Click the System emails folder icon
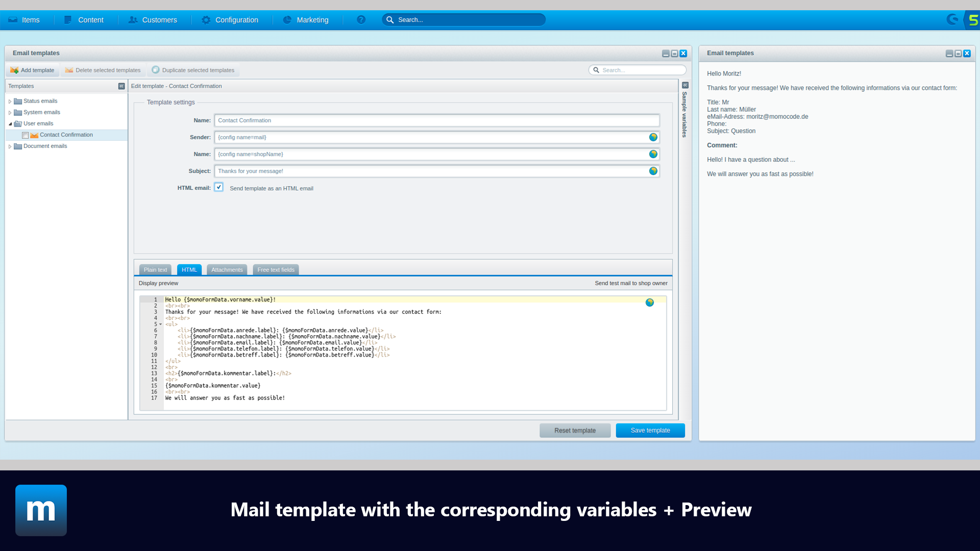980x551 pixels. tap(18, 112)
